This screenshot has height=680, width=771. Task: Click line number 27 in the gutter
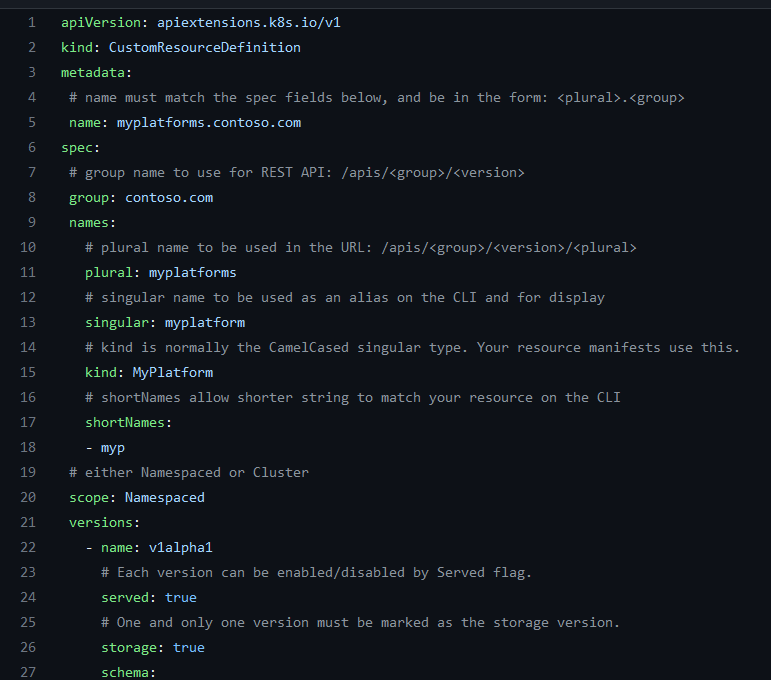28,672
